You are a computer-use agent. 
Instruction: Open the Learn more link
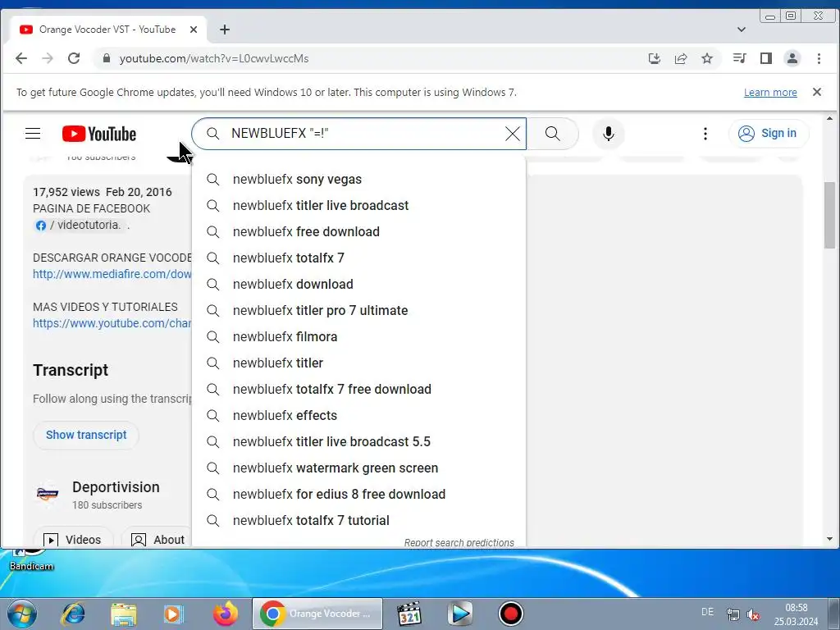coord(770,92)
